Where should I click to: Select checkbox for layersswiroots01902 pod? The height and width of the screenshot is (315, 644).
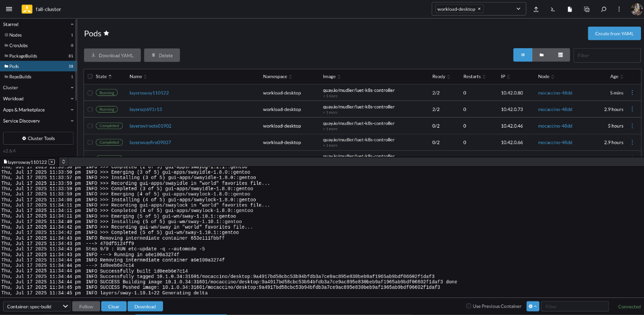(90, 126)
